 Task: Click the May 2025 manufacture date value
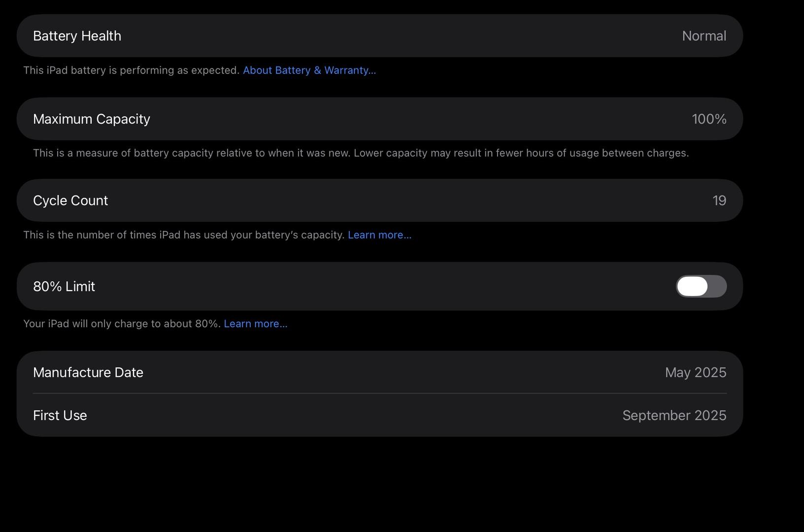695,372
